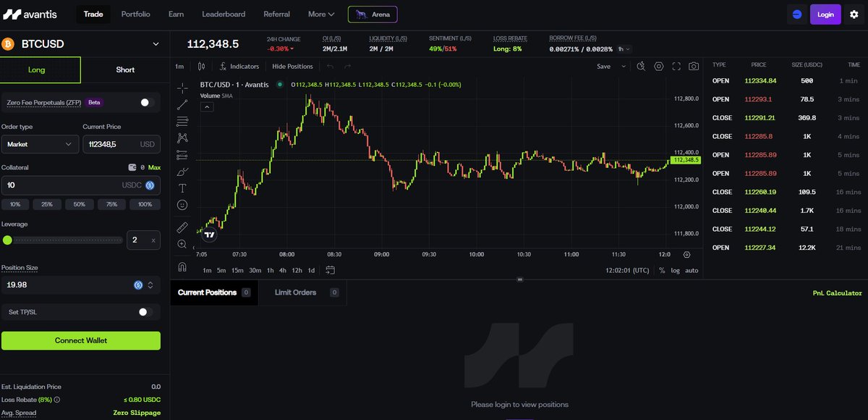Set the 4h chart range

(283, 270)
